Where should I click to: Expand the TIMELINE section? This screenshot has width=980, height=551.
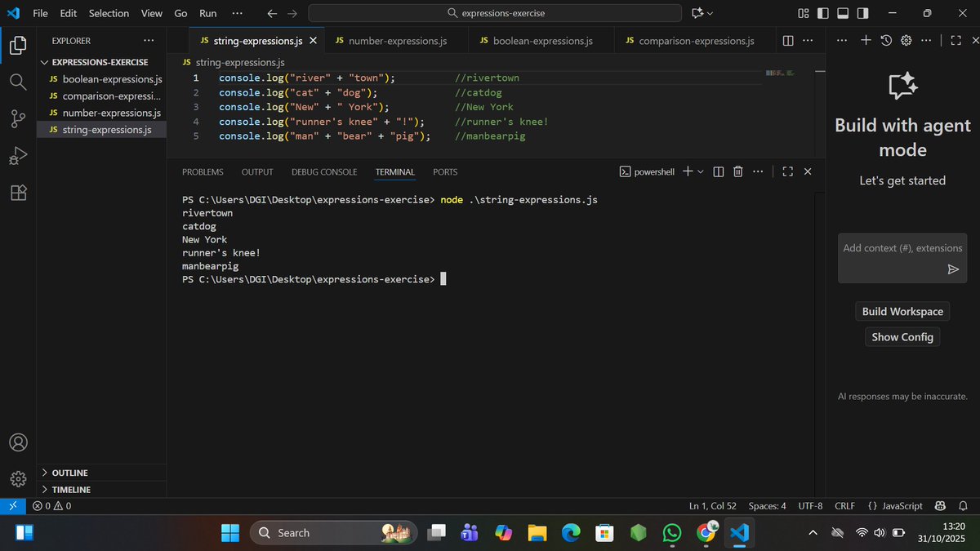pos(69,489)
